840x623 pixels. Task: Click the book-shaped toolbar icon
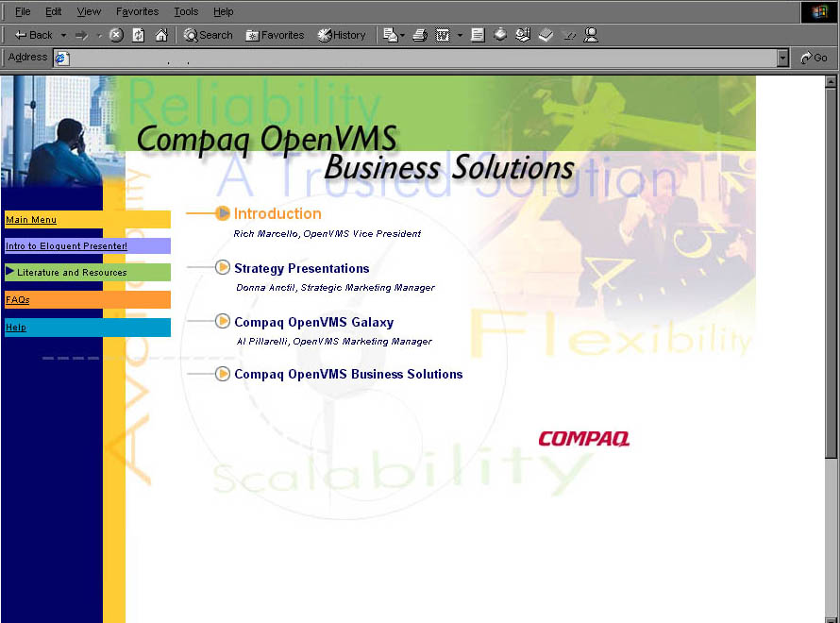coord(546,35)
